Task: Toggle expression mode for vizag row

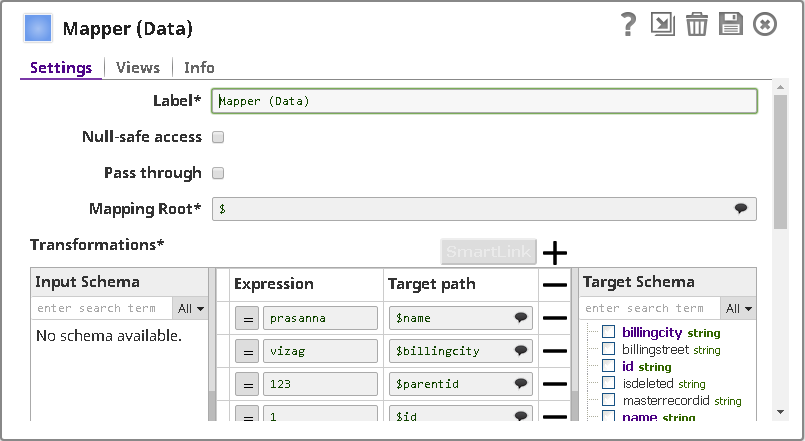Action: [247, 351]
